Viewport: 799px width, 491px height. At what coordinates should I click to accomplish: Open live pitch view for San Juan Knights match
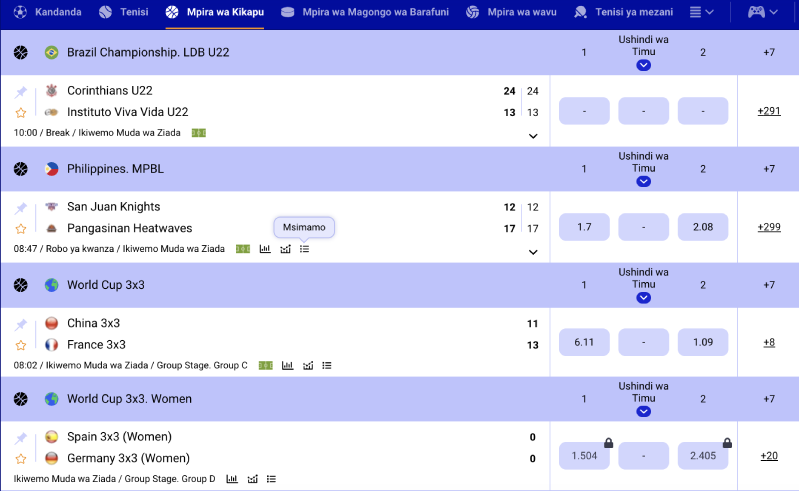pyautogui.click(x=243, y=249)
